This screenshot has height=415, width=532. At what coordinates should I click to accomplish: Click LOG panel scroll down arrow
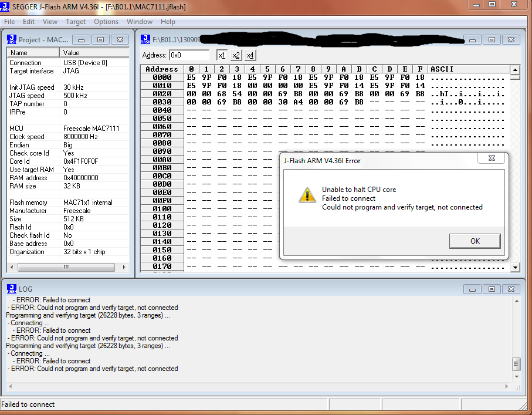[516, 376]
